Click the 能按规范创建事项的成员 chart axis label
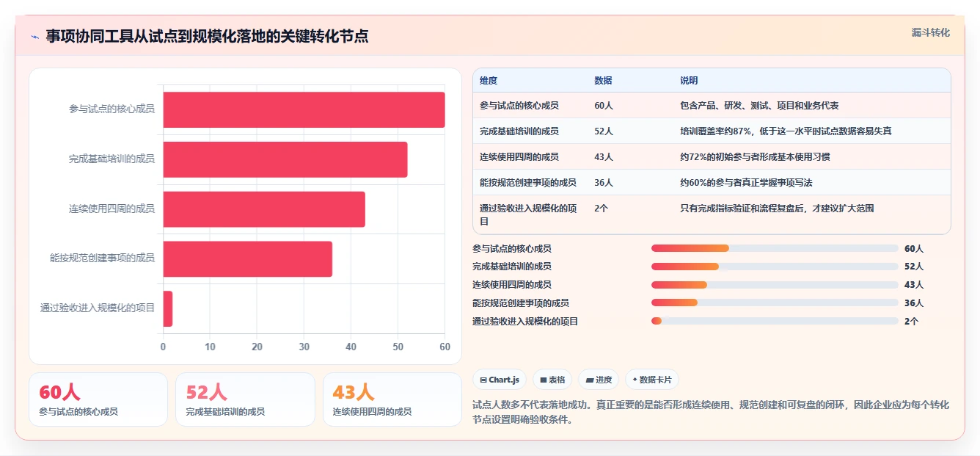Screen dimensions: 980x456 (x=102, y=258)
